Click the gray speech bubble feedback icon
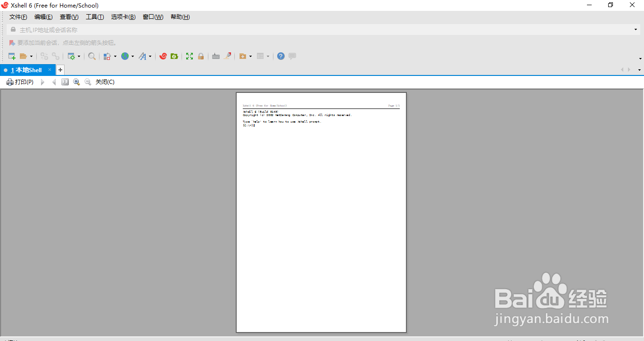 [292, 56]
